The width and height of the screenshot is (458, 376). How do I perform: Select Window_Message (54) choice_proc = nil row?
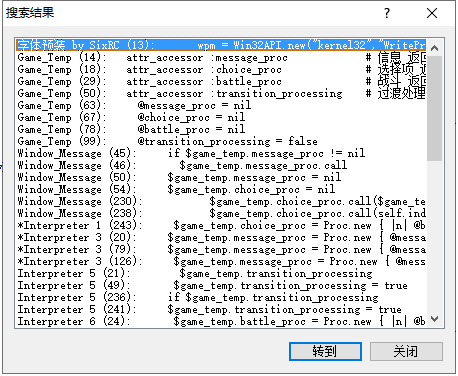click(x=221, y=189)
